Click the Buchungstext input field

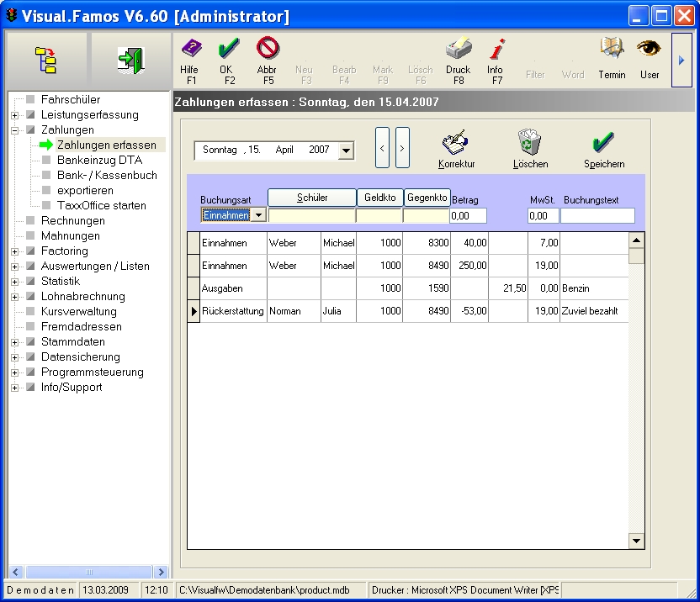[x=597, y=216]
